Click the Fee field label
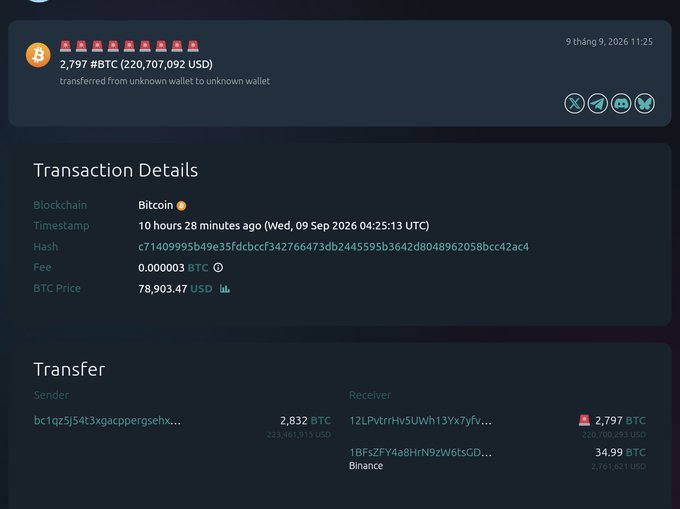The height and width of the screenshot is (509, 680). coord(42,268)
